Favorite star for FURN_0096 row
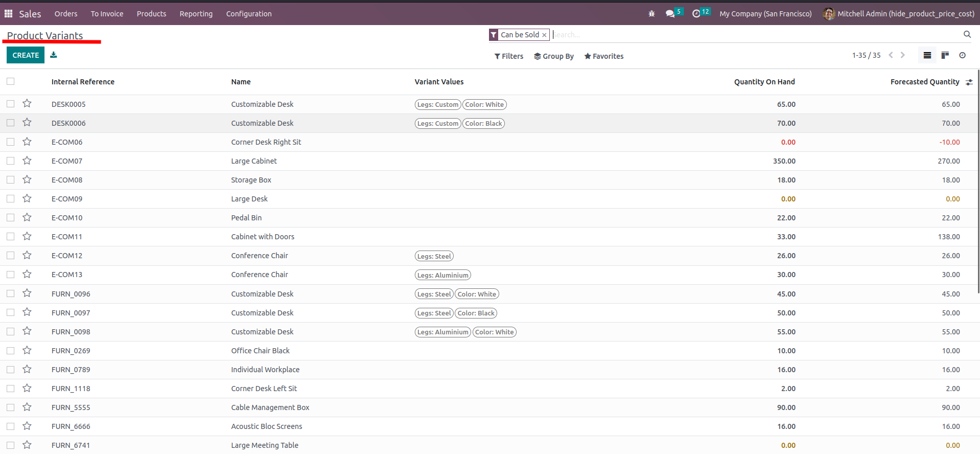Viewport: 980px width, 454px height. click(27, 293)
